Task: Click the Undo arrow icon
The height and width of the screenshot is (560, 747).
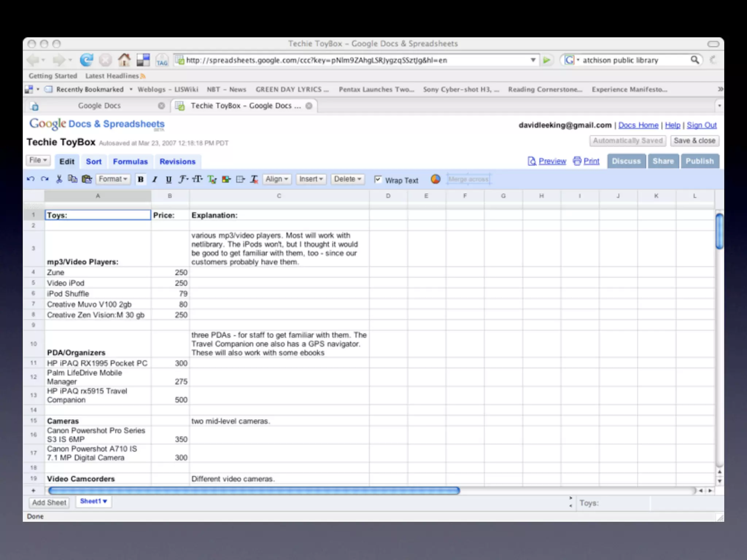Action: point(31,179)
